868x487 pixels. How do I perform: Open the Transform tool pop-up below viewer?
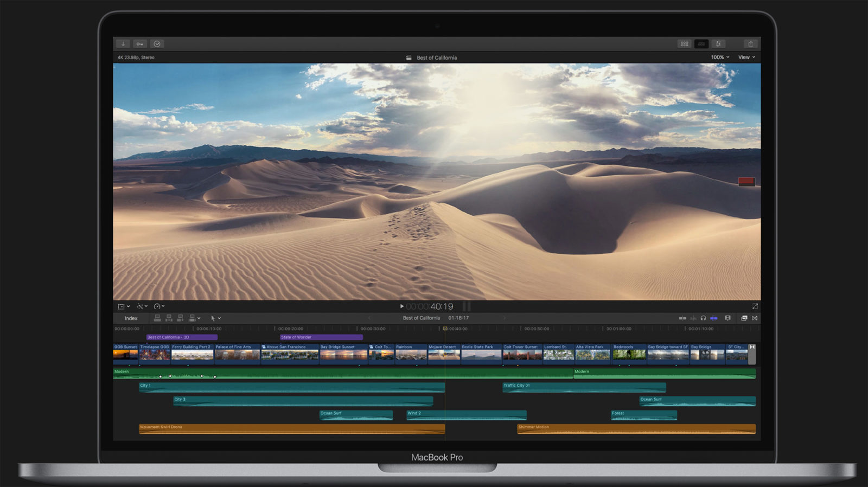click(x=124, y=306)
